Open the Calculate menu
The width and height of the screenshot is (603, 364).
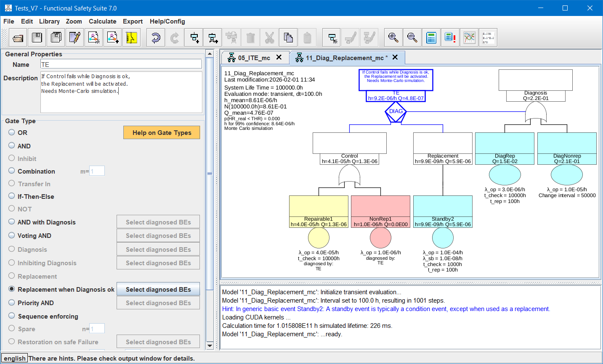point(102,21)
